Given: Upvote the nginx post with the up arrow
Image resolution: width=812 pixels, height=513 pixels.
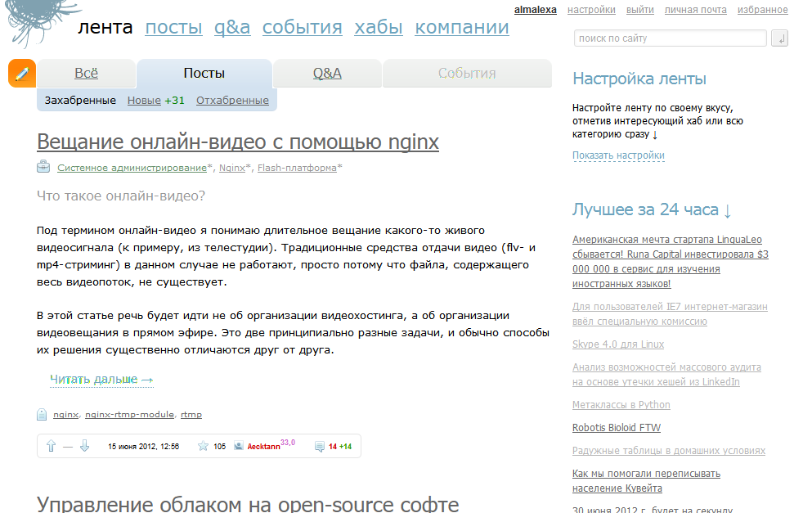Looking at the screenshot, I should (x=51, y=447).
